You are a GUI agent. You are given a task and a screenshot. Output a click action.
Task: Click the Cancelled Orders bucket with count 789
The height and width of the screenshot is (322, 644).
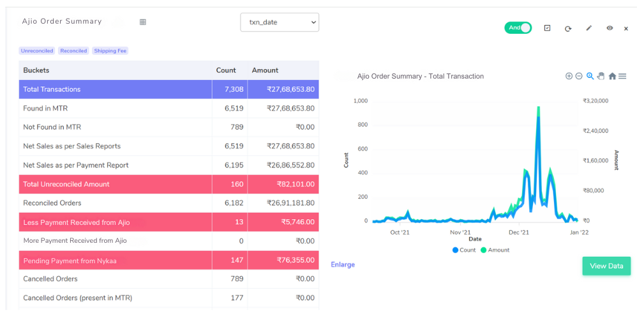click(x=168, y=279)
